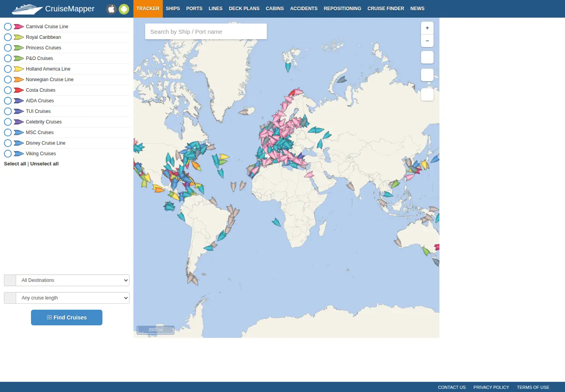Screen dimensions: 565x392
Task: Click the orange Norwegian Cruise Line ship icon
Action: point(19,80)
